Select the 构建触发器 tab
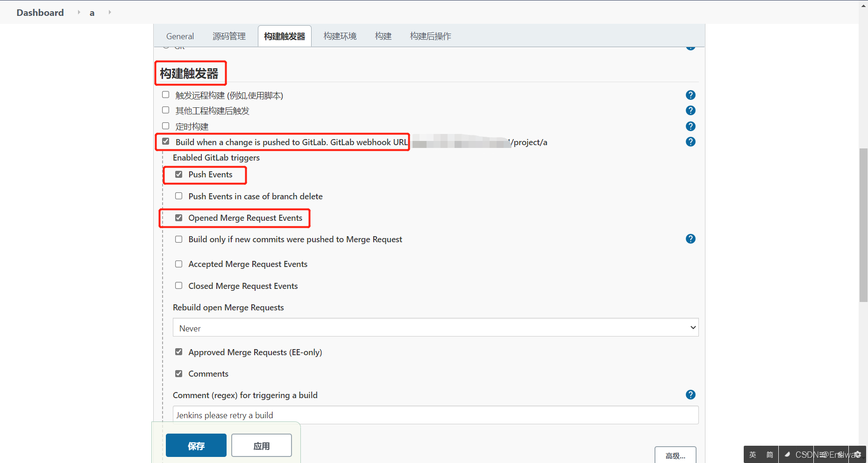The height and width of the screenshot is (463, 868). 285,36
